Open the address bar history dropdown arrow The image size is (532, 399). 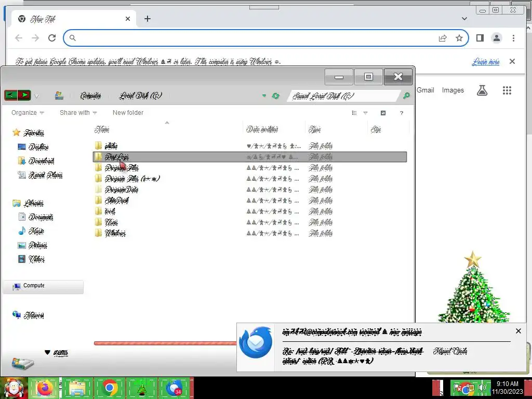(x=264, y=96)
